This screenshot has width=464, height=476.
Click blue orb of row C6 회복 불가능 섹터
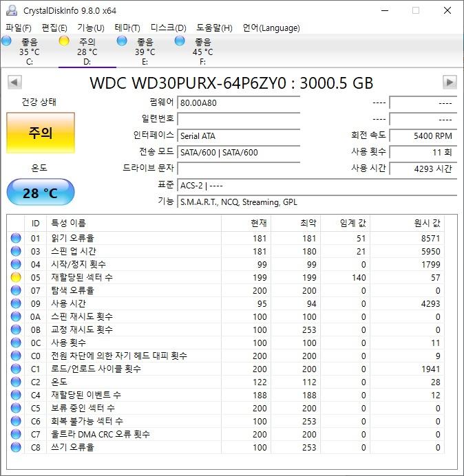pos(16,421)
